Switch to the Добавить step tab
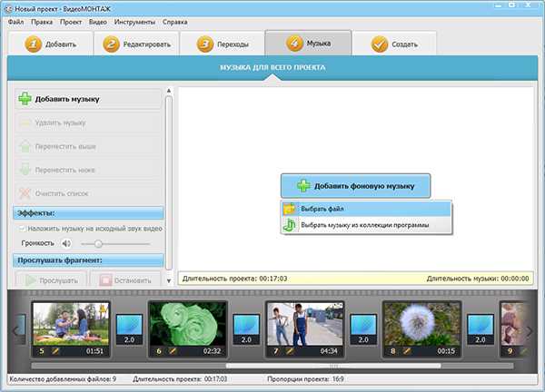This screenshot has height=392, width=545. [50, 44]
